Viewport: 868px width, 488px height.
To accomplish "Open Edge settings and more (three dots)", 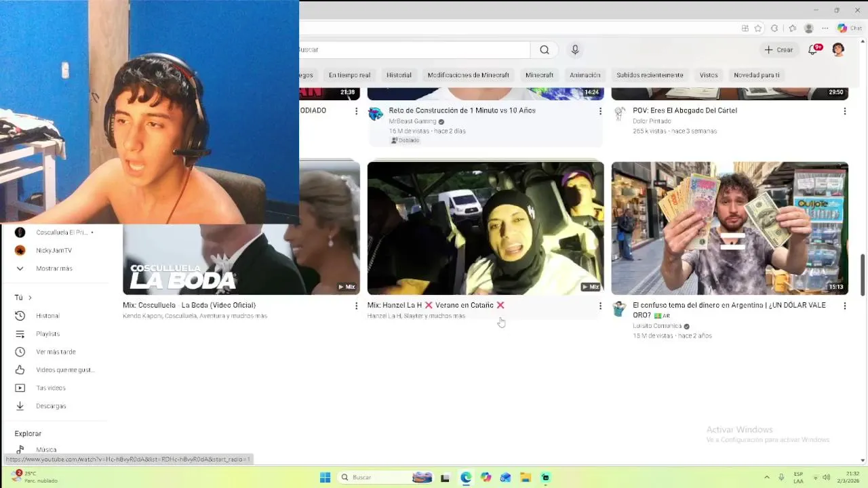I will (825, 28).
